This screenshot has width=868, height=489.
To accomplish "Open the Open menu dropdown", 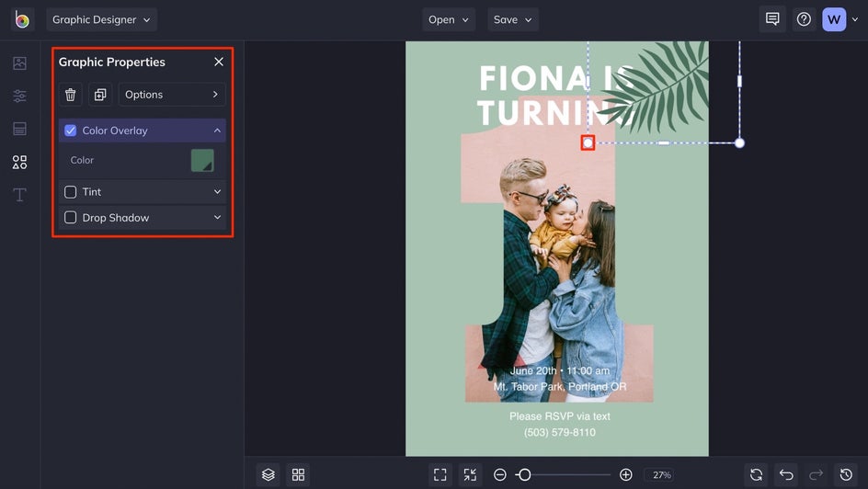I will 449,19.
